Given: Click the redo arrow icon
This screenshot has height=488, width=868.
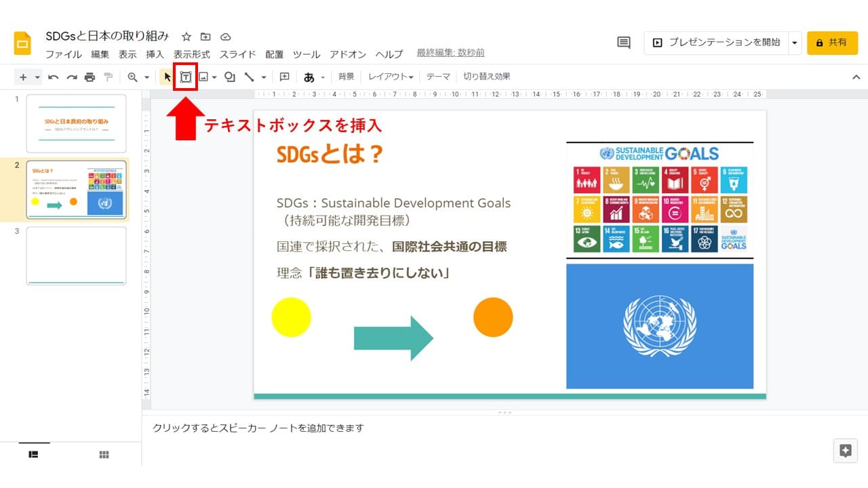Looking at the screenshot, I should click(71, 77).
